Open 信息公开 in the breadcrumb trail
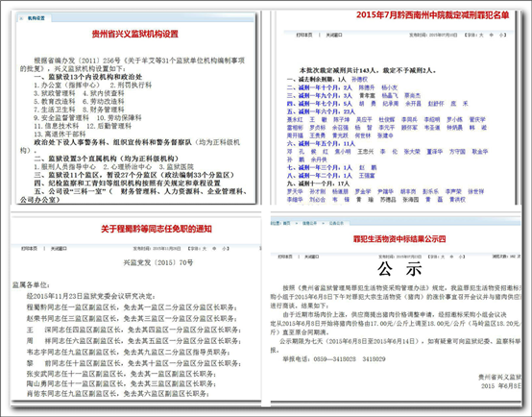 (309, 223)
